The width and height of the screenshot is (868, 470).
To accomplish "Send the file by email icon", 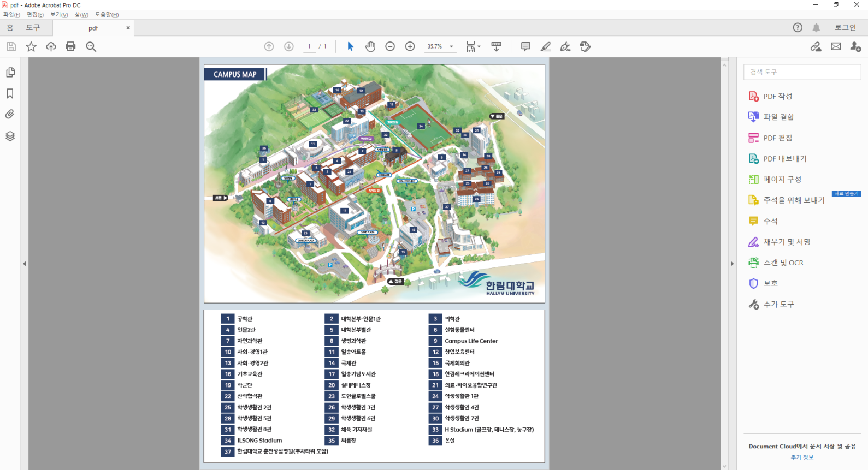I will click(836, 47).
